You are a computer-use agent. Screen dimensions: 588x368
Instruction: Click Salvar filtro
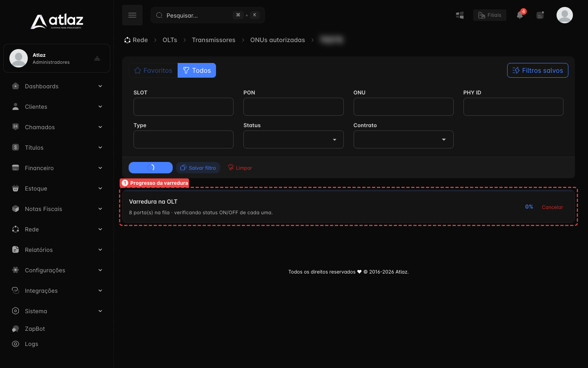(198, 168)
